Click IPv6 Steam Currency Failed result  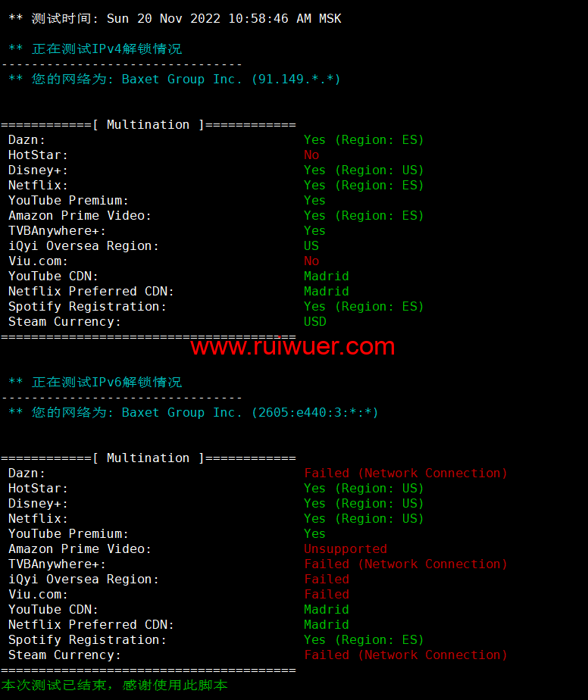(x=406, y=655)
